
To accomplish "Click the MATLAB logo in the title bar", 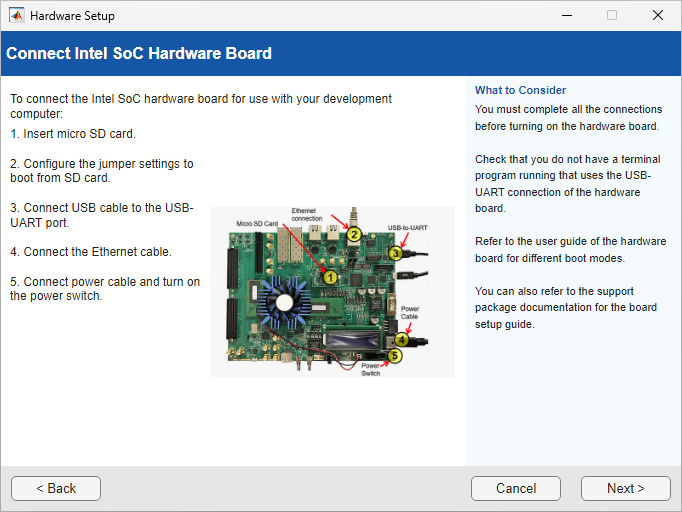I will click(17, 16).
